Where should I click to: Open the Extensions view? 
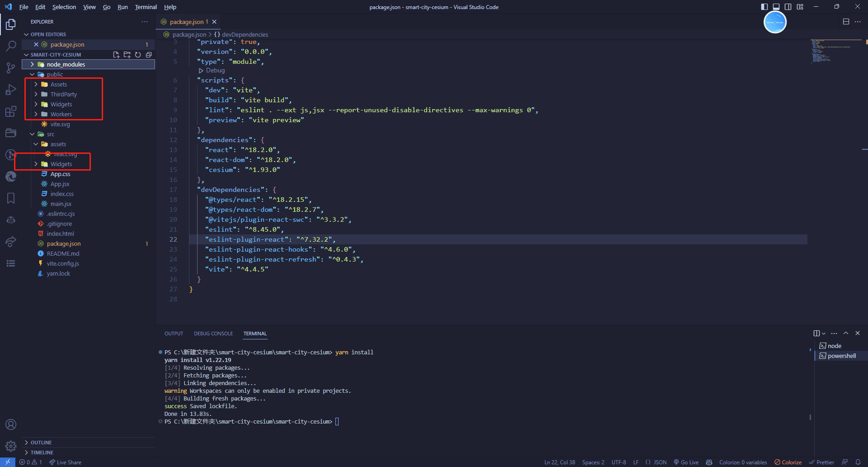point(11,111)
